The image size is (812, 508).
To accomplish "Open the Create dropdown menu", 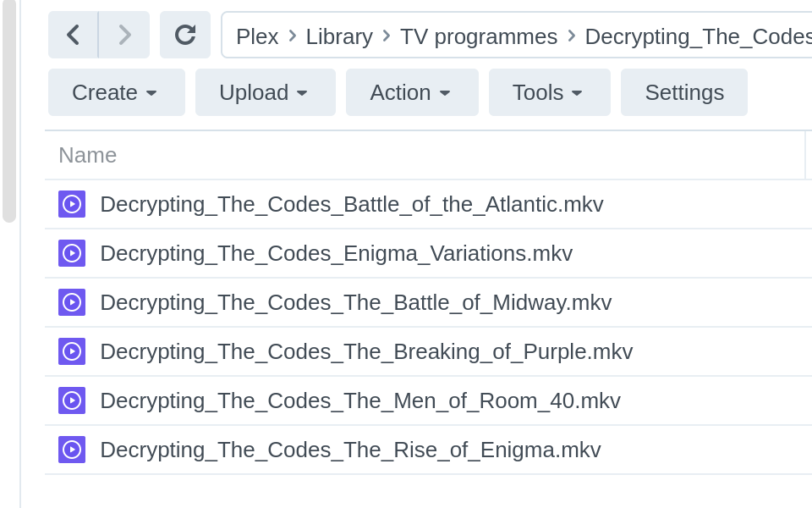I will pyautogui.click(x=116, y=92).
